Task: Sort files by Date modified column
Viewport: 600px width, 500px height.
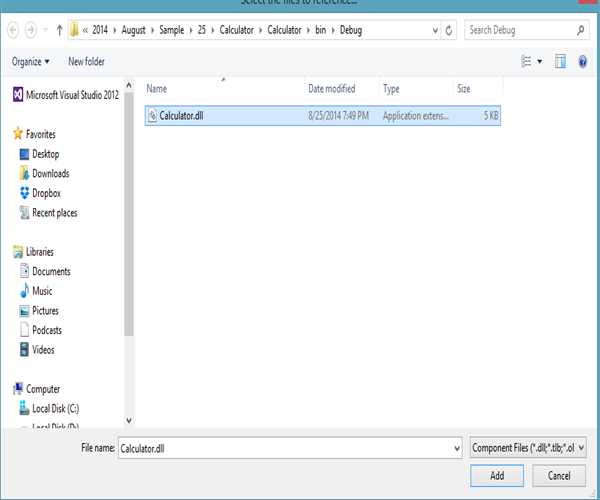Action: [331, 89]
